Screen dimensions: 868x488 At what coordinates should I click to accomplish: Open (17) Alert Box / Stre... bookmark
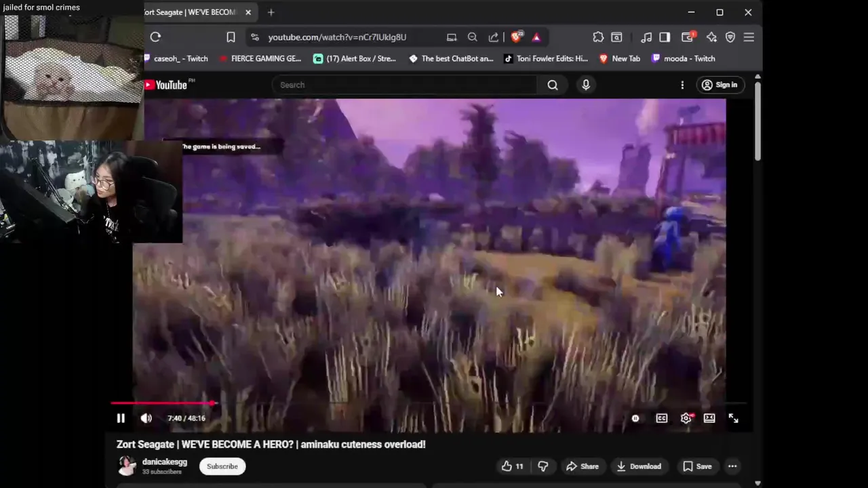[x=355, y=58]
